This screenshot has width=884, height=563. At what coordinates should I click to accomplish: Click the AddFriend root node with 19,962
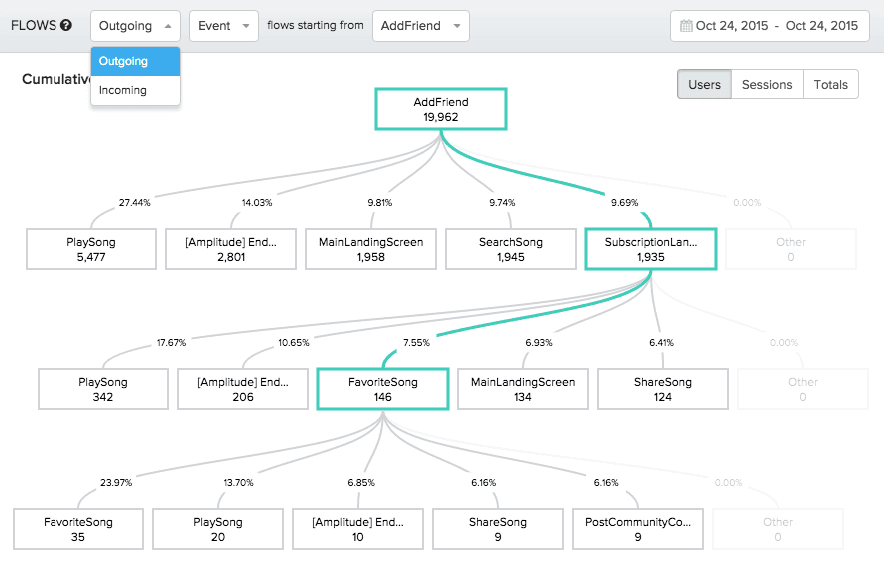(x=441, y=109)
